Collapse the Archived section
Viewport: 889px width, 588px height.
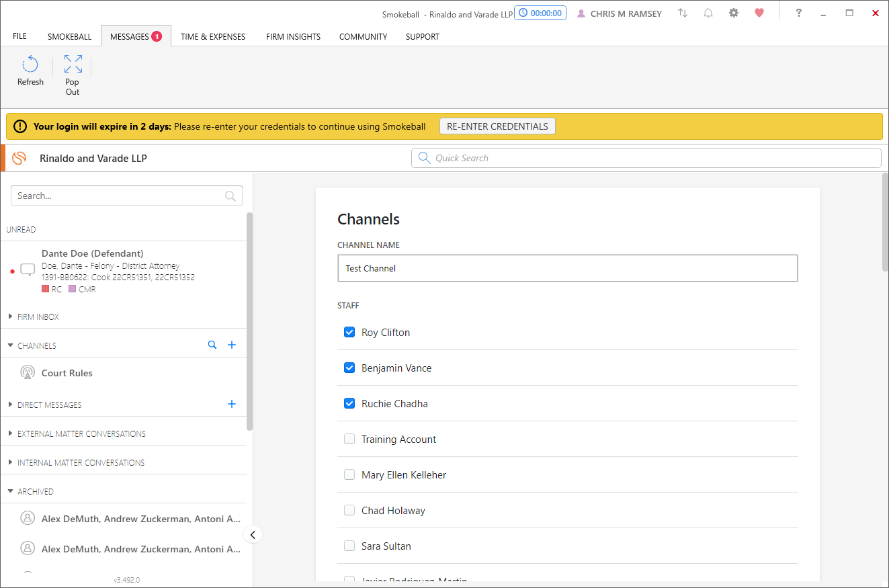click(x=10, y=491)
